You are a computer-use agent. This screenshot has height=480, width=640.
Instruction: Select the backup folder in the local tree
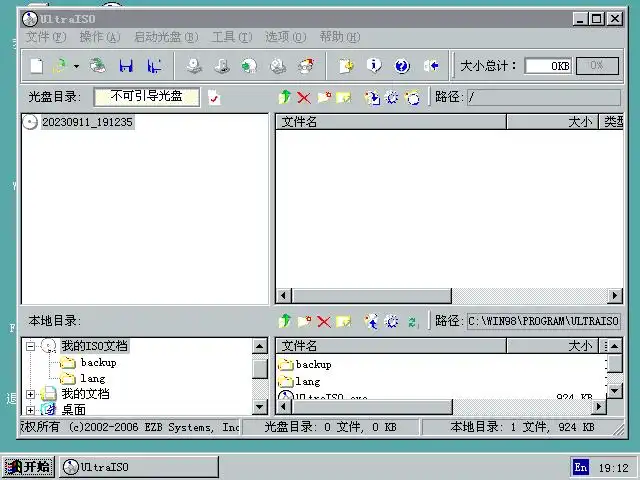[x=98, y=362]
